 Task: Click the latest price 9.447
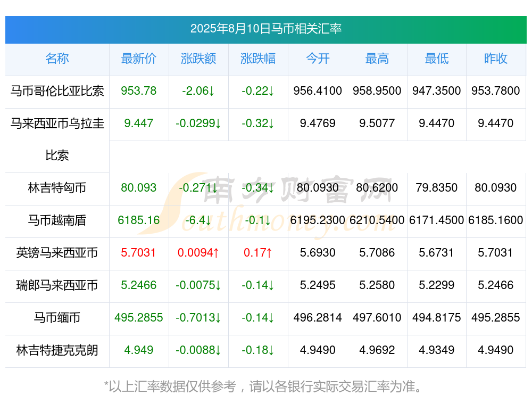(139, 124)
